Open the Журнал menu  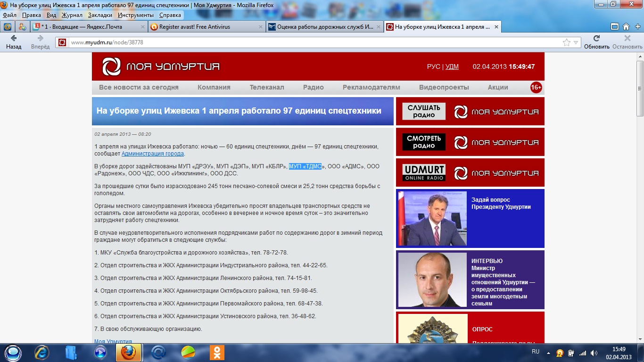pos(72,15)
